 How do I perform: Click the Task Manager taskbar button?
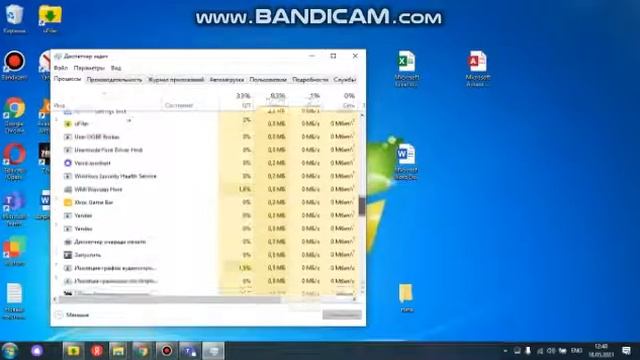214,351
